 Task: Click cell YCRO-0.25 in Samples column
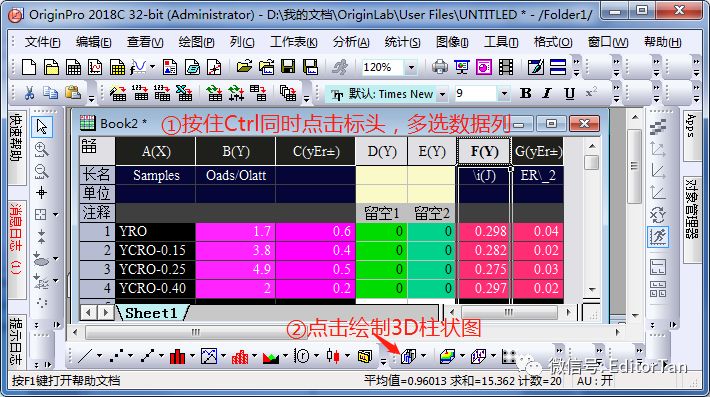[x=155, y=269]
